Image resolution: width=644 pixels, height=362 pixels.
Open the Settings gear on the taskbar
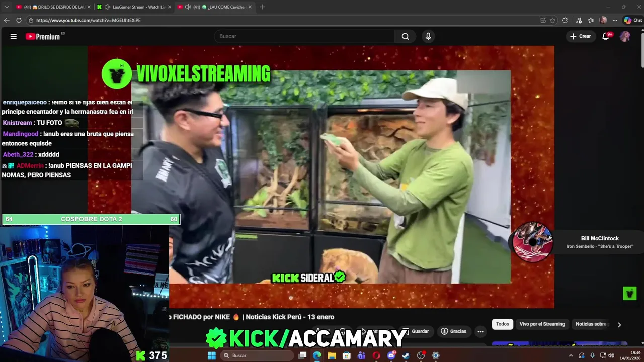pyautogui.click(x=436, y=355)
